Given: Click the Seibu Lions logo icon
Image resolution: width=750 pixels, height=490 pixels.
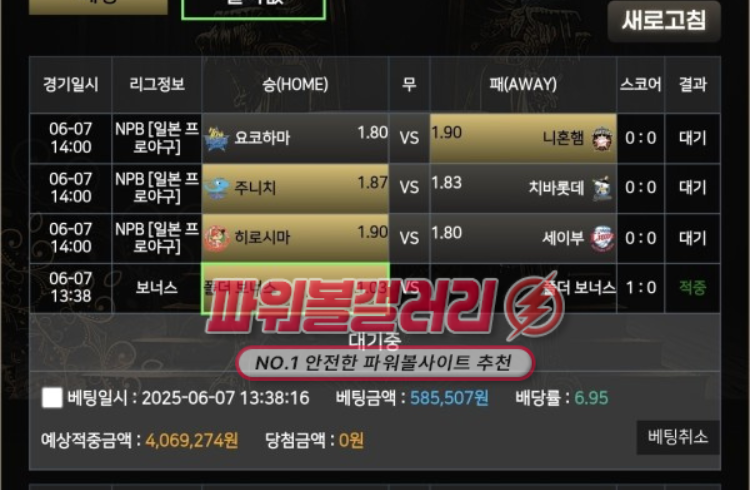Looking at the screenshot, I should coord(602,238).
